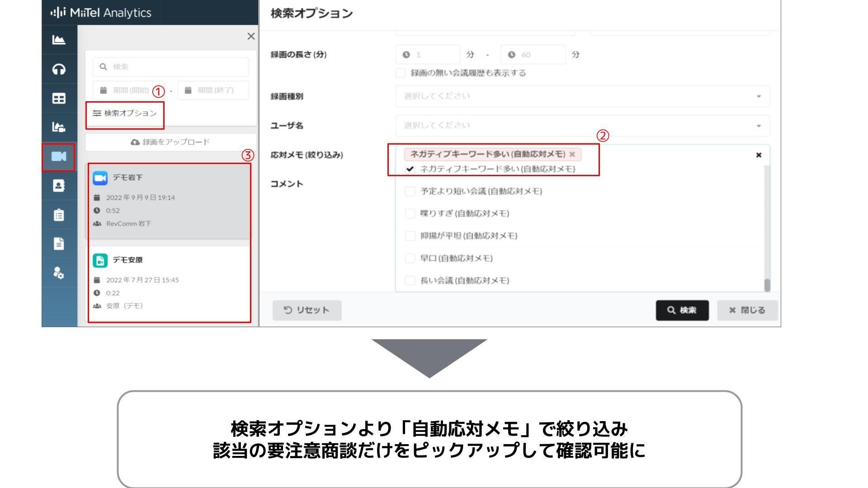This screenshot has height=488, width=868.
Task: Click the clipboard sidebar icon
Action: [x=59, y=215]
